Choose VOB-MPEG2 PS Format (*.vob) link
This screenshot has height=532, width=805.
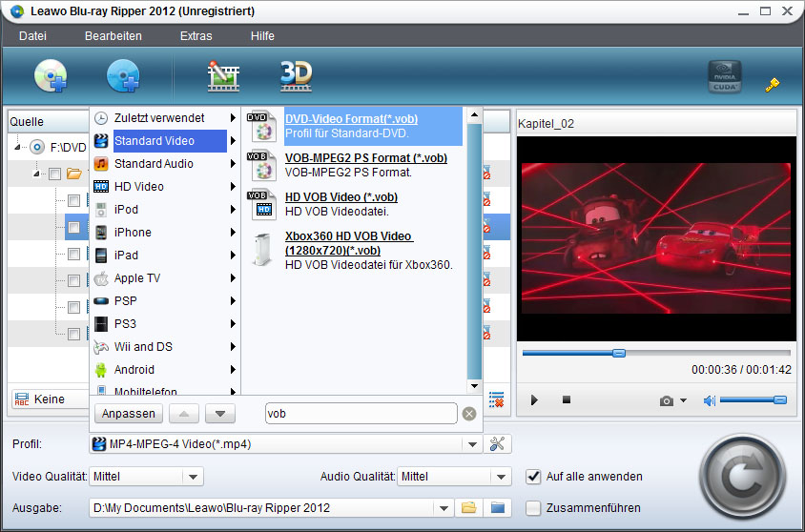pos(366,158)
